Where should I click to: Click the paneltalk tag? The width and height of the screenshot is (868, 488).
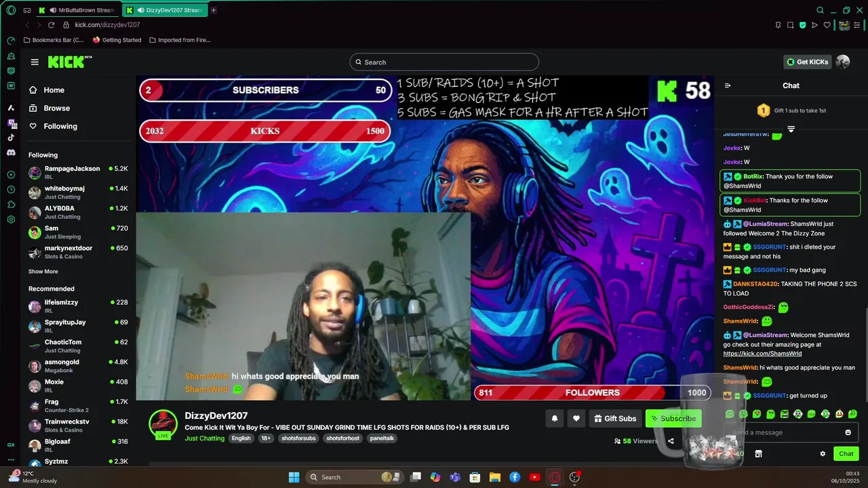382,439
